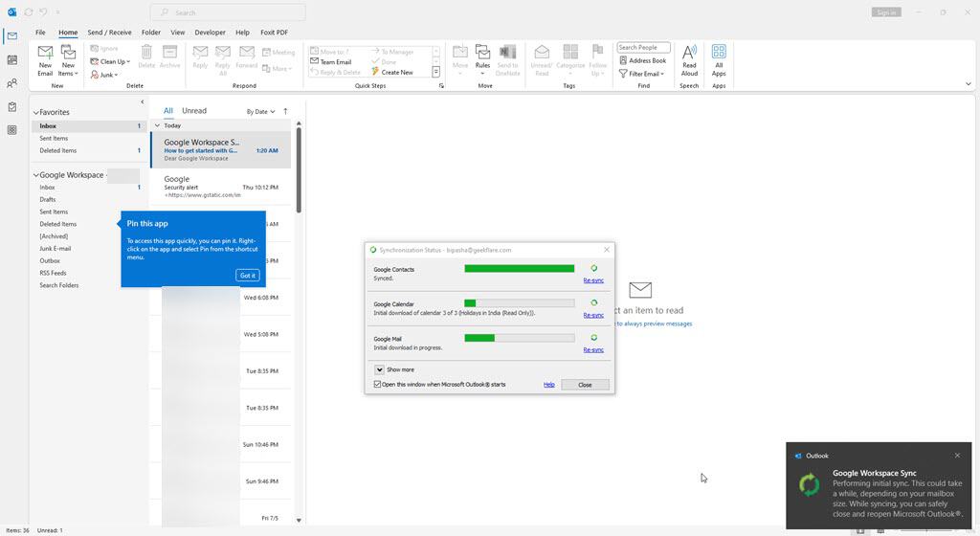Open the Junk dropdown
Screen dimensions: 980x536
point(104,75)
